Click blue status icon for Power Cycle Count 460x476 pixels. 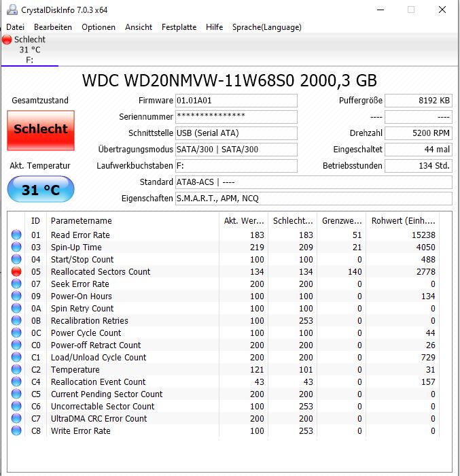pos(16,333)
